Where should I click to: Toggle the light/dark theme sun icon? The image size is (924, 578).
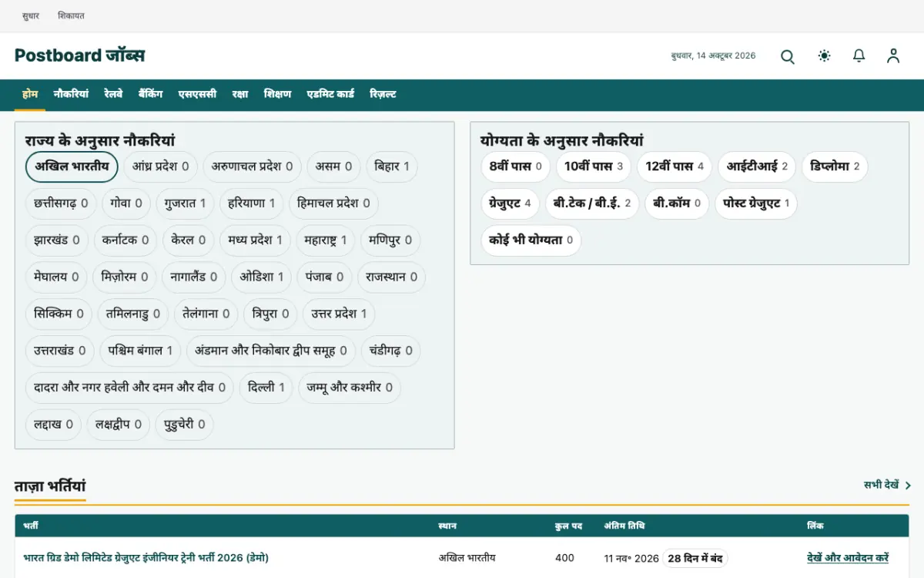(x=825, y=55)
